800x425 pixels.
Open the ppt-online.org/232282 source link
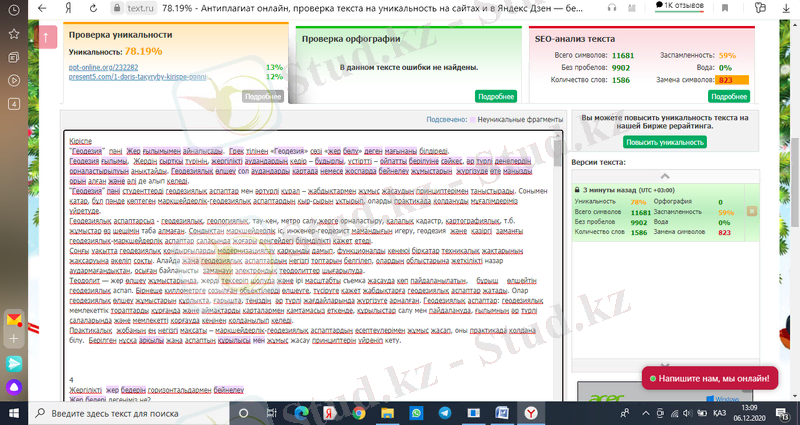pos(101,67)
